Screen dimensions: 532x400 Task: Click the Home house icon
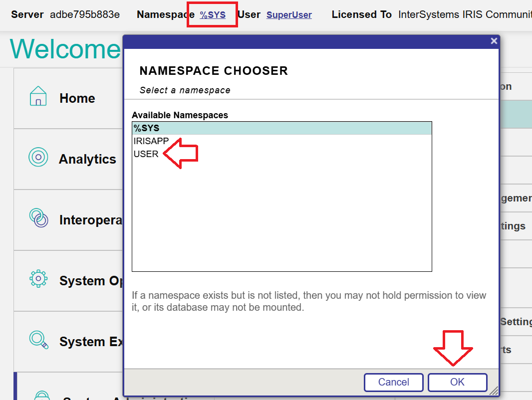tap(38, 96)
